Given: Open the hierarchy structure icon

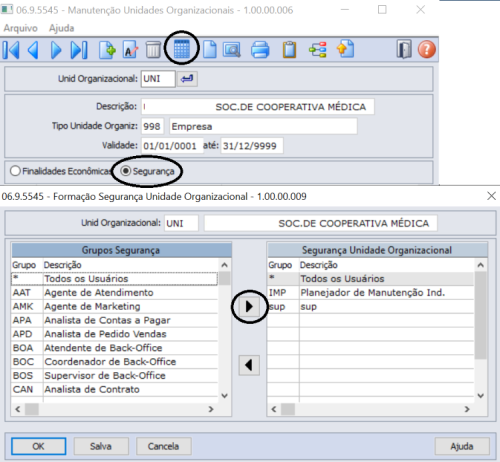Looking at the screenshot, I should pos(318,50).
